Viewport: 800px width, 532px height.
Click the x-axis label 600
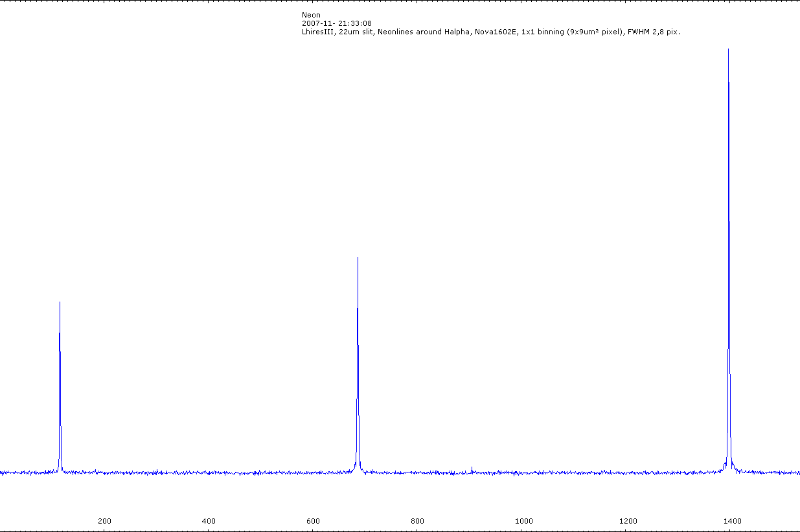click(313, 521)
